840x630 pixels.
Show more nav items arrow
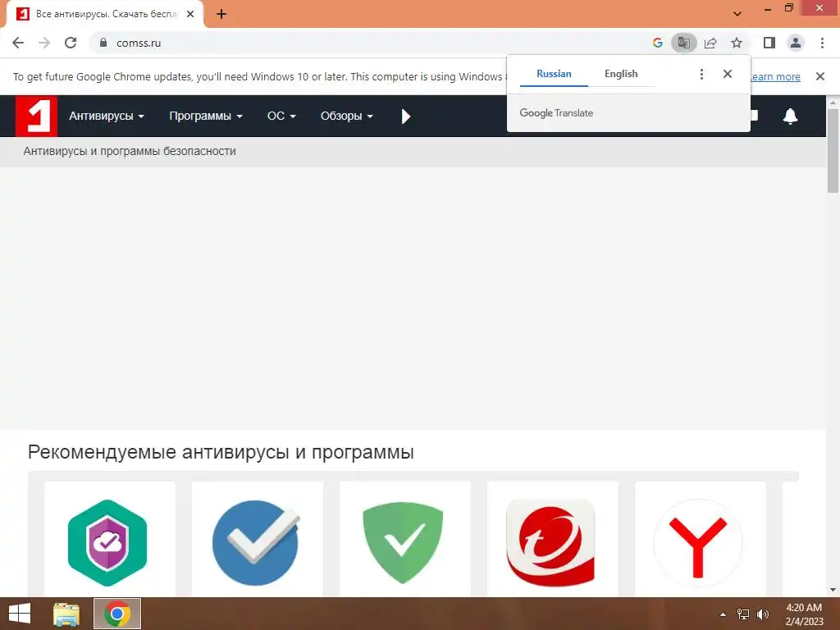[x=405, y=116]
